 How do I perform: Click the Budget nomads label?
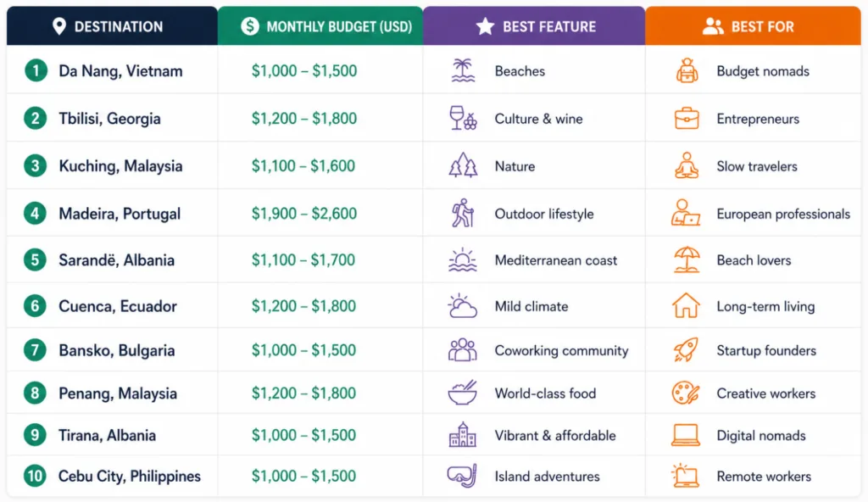pos(763,71)
